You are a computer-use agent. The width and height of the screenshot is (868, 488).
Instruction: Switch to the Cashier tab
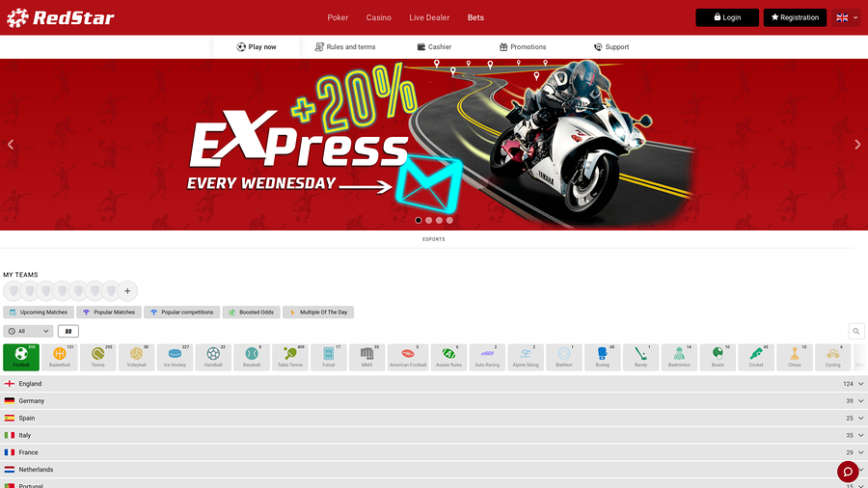click(x=434, y=47)
